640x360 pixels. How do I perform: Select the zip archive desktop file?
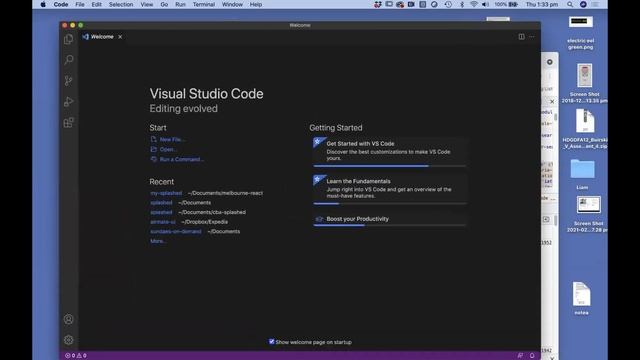coord(585,129)
